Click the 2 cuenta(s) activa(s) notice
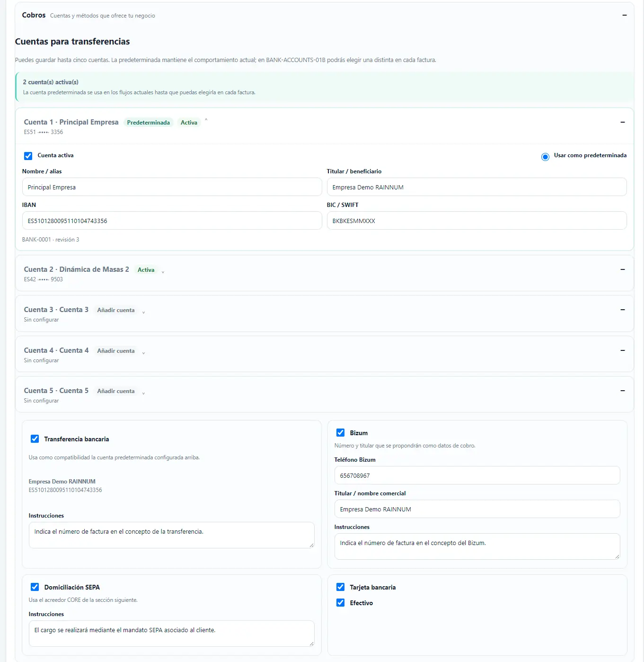The width and height of the screenshot is (644, 662). pyautogui.click(x=325, y=87)
